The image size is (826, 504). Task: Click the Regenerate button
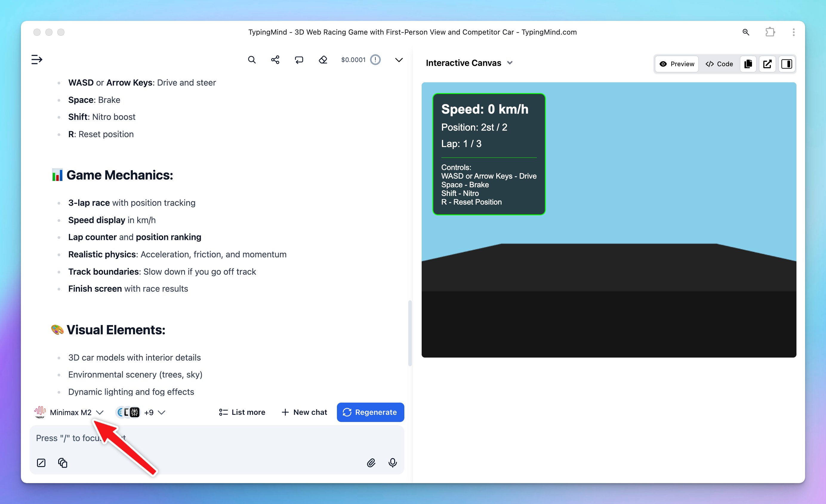(x=370, y=412)
